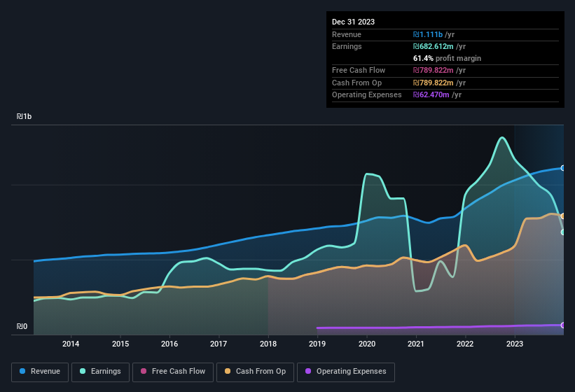The image size is (575, 392).
Task: Toggle the Earnings series in the legend
Action: pos(101,372)
